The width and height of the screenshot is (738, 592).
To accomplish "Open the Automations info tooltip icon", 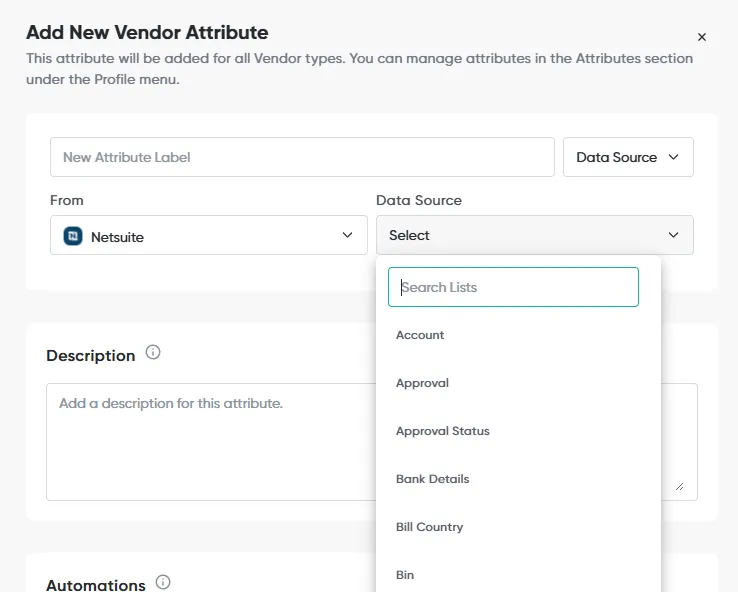I will (163, 582).
